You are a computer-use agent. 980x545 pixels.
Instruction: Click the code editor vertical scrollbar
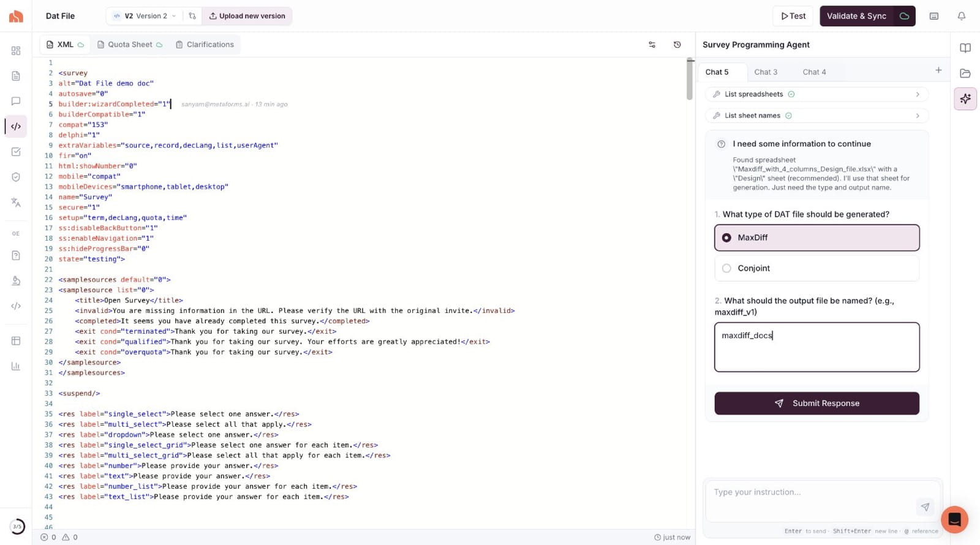690,80
